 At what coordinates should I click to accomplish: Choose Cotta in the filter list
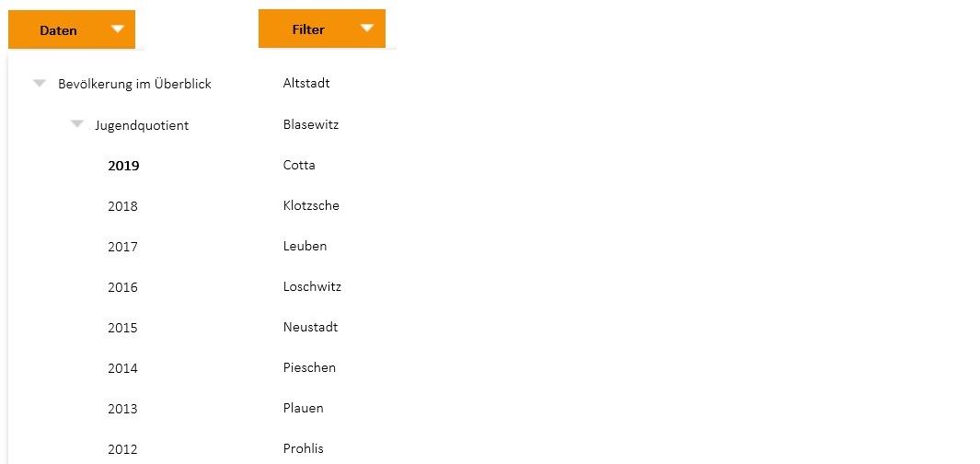(x=299, y=165)
